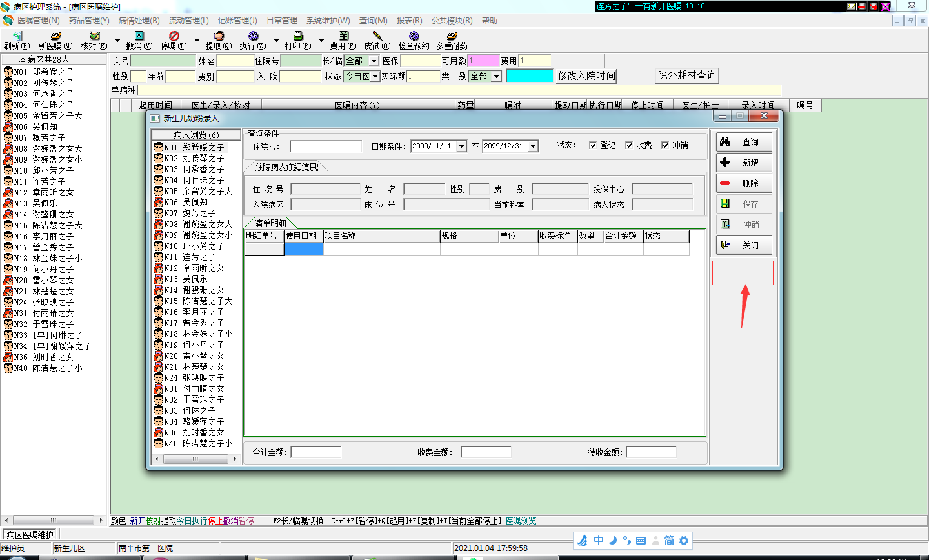Click the 皮试 skin test icon
929x560 pixels.
point(377,37)
